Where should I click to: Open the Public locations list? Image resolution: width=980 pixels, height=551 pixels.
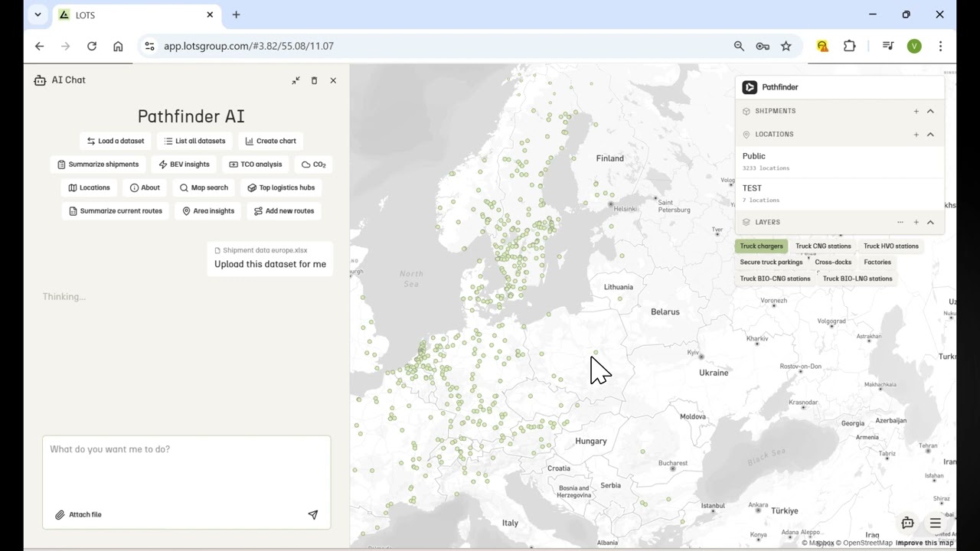pos(840,161)
